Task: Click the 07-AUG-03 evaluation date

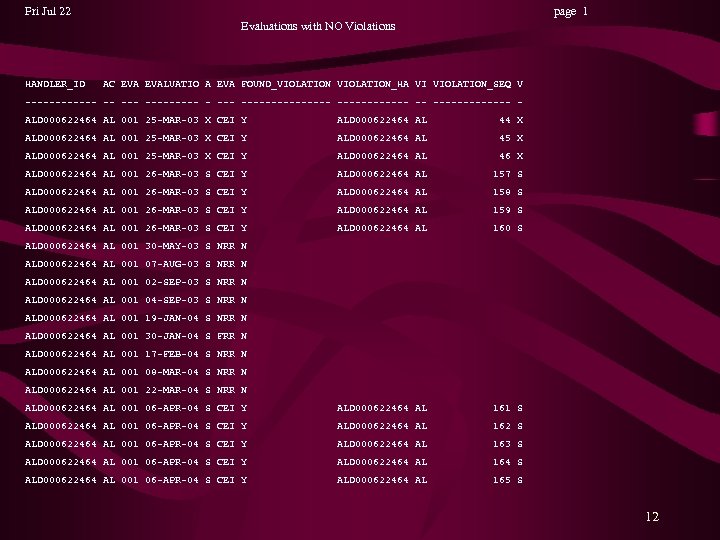Action: coord(172,264)
